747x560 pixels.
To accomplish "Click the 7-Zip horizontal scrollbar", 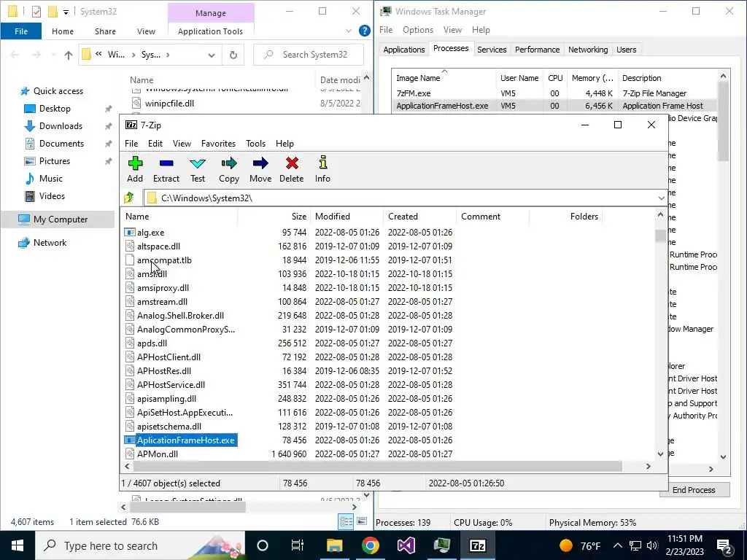I will (x=376, y=466).
